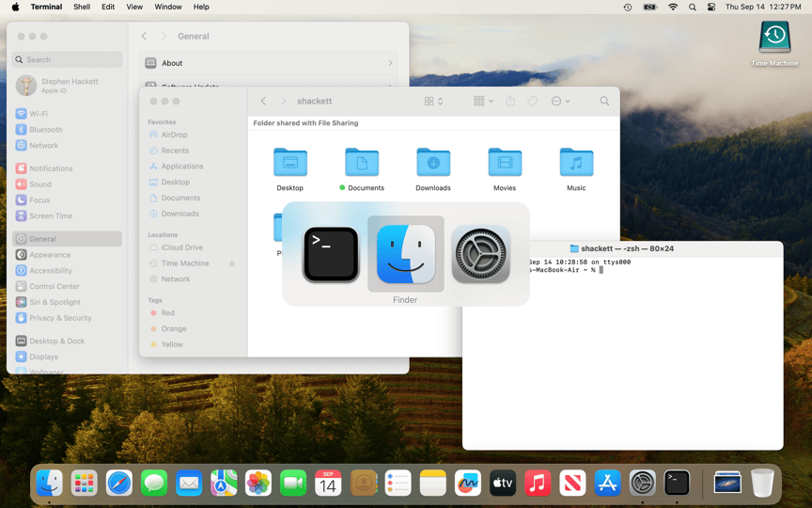The image size is (812, 508).
Task: Open Finder from the Dock
Action: (49, 484)
